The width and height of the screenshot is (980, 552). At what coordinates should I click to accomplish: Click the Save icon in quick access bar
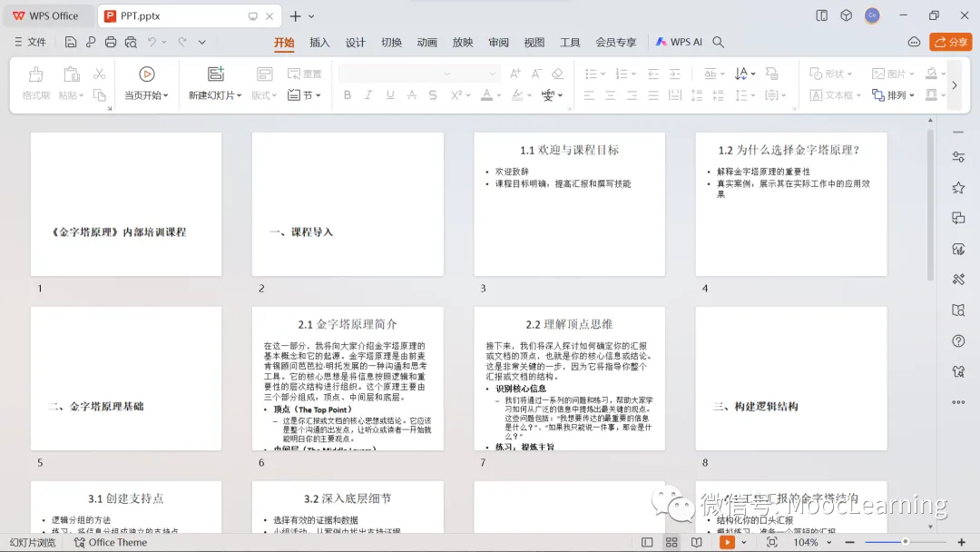[70, 42]
